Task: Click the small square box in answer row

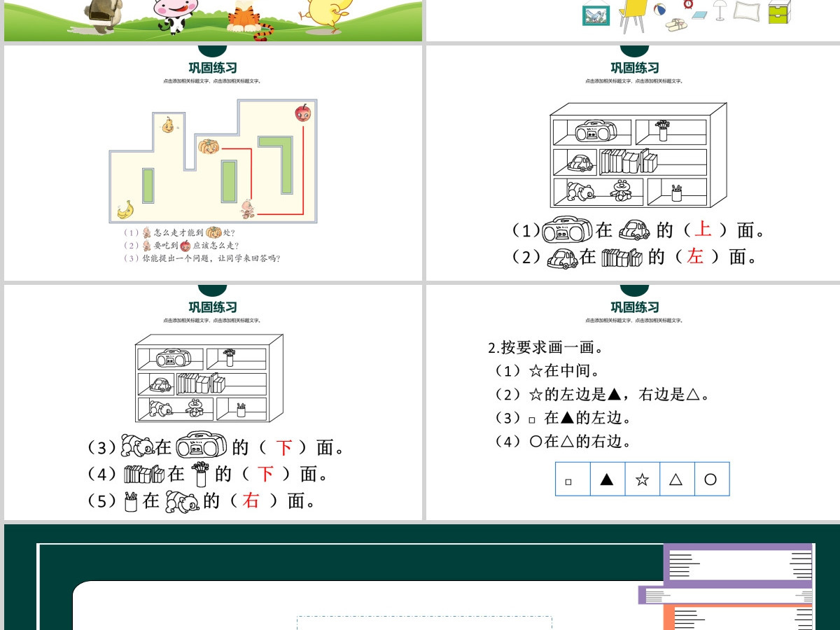Action: pos(573,479)
